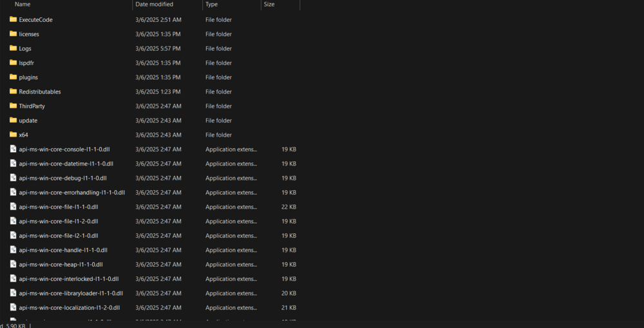
Task: Click the localization-l1-2-0.dll file icon
Action: (13, 307)
